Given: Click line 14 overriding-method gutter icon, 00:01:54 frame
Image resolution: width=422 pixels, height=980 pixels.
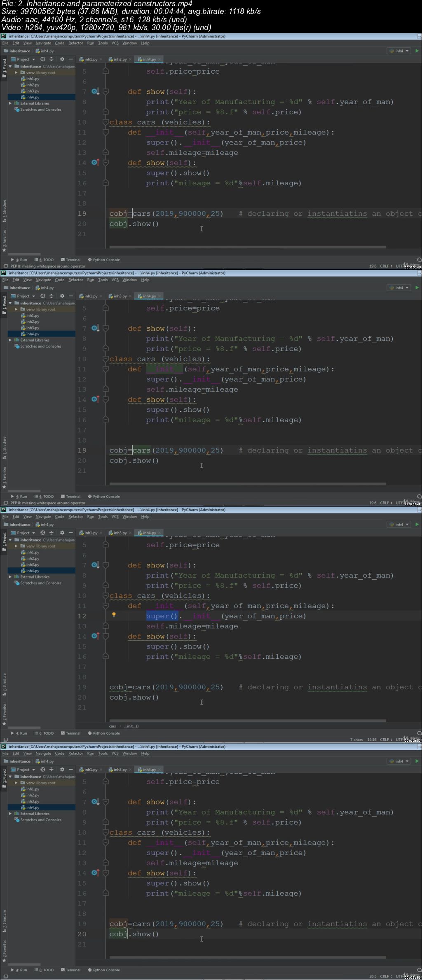Looking at the screenshot, I should click(95, 399).
